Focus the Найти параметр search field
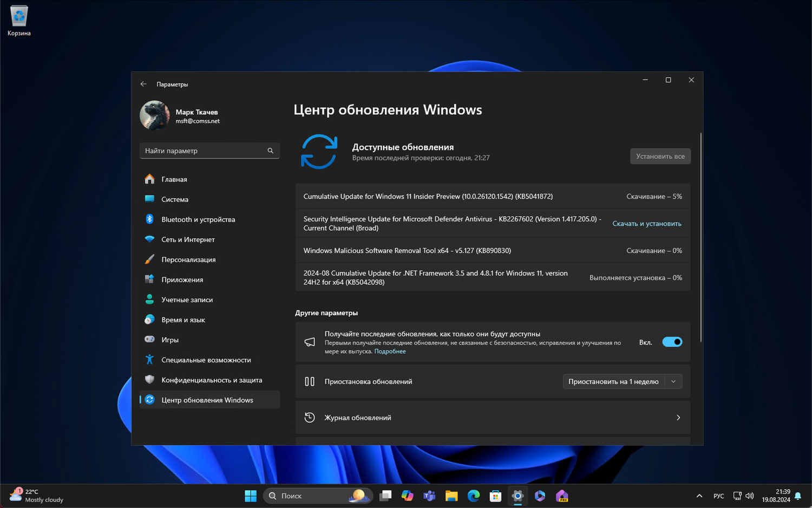 (x=209, y=151)
